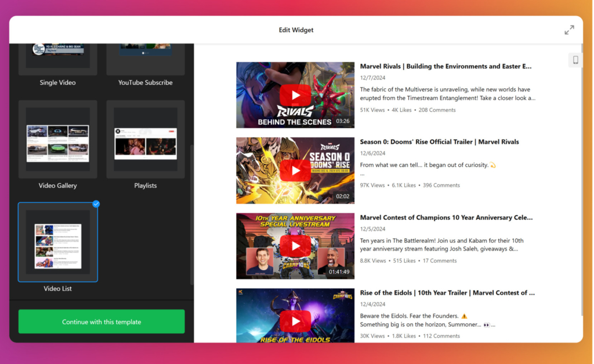Play the Rise of the Eidols trailer
Viewport: 594px width, 364px height.
tap(295, 321)
